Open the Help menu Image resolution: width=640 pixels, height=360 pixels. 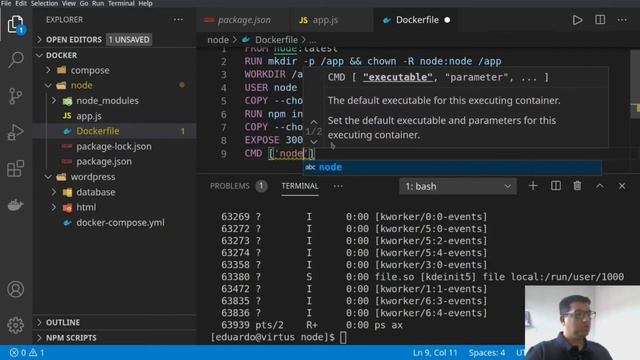145,3
